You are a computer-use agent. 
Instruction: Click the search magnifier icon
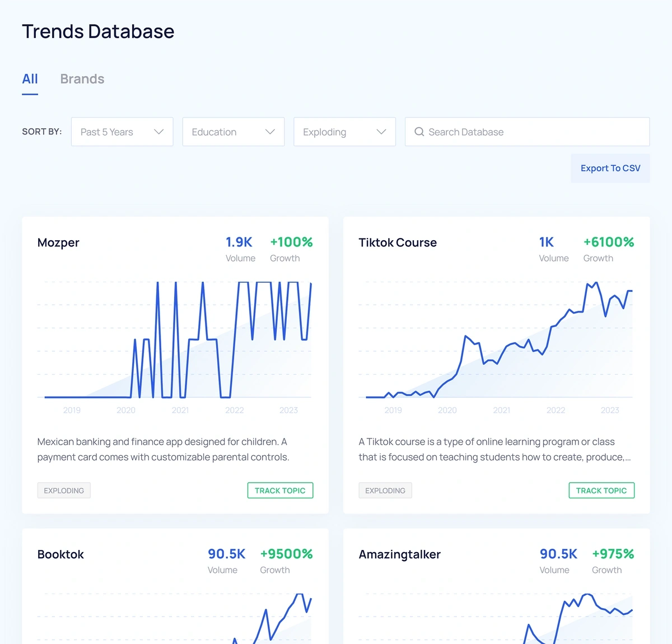point(419,132)
